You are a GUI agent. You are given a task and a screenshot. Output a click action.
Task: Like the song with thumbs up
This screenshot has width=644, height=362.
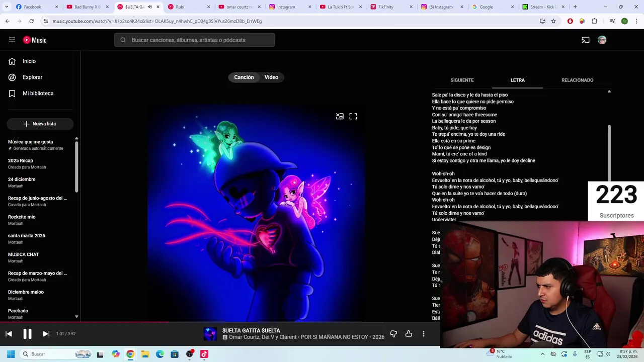click(409, 334)
